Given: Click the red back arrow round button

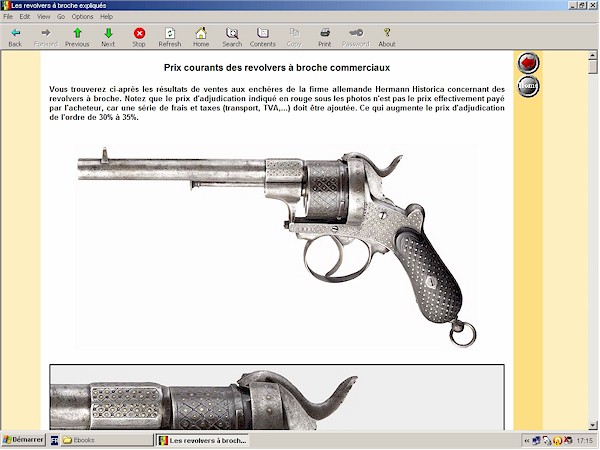Looking at the screenshot, I should click(528, 63).
